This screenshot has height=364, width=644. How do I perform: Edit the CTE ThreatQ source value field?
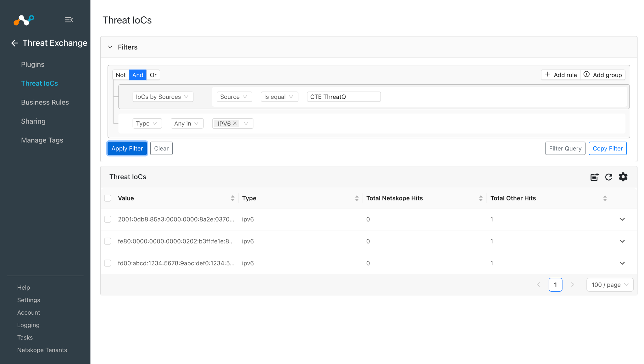[x=344, y=97]
